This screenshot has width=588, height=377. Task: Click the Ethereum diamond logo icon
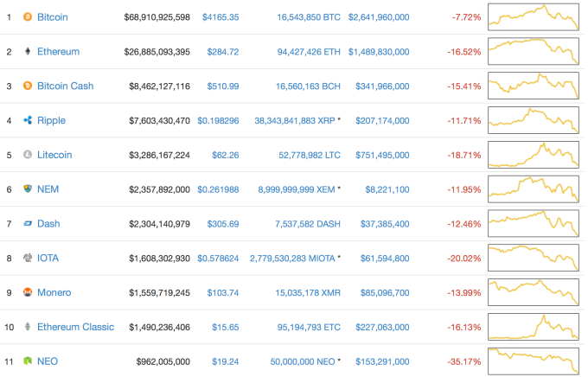click(x=27, y=52)
